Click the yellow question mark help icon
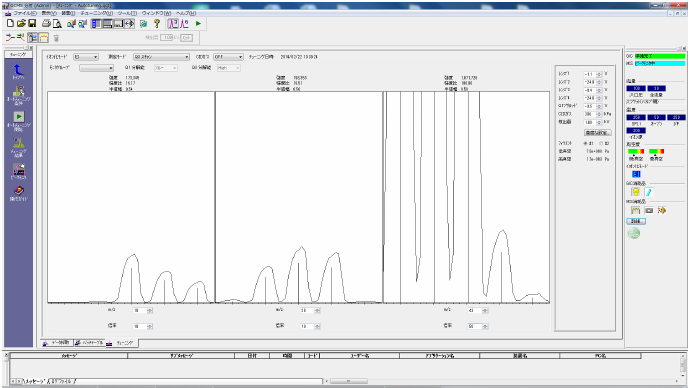The image size is (690, 388). click(x=157, y=23)
